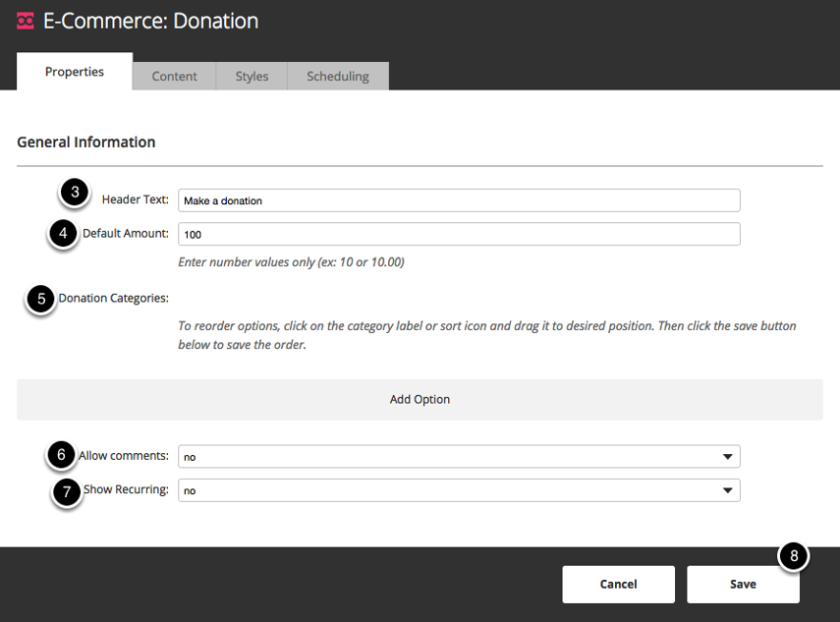Switch to the Styles tab
The width and height of the screenshot is (840, 622).
(252, 76)
